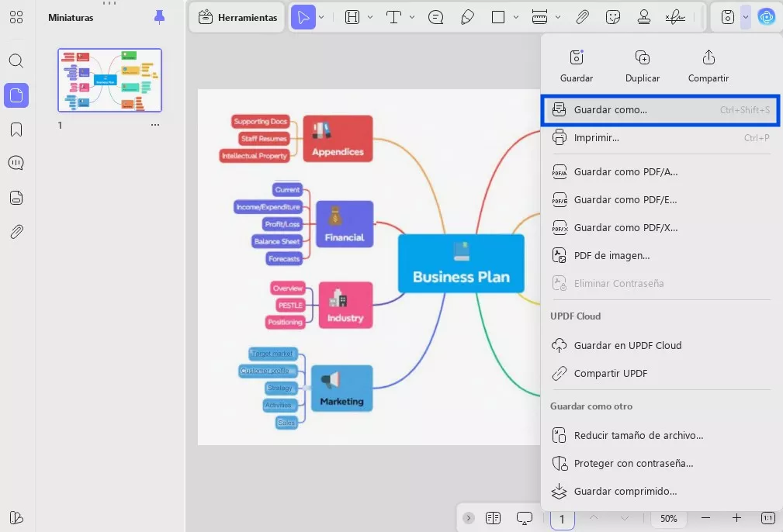Viewport: 783px width, 532px height.
Task: Select the stamp tool
Action: click(x=644, y=18)
